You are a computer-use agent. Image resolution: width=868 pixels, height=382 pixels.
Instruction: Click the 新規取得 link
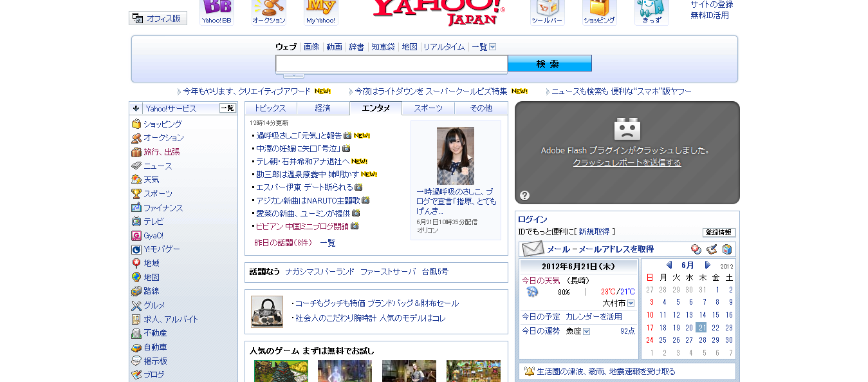594,231
